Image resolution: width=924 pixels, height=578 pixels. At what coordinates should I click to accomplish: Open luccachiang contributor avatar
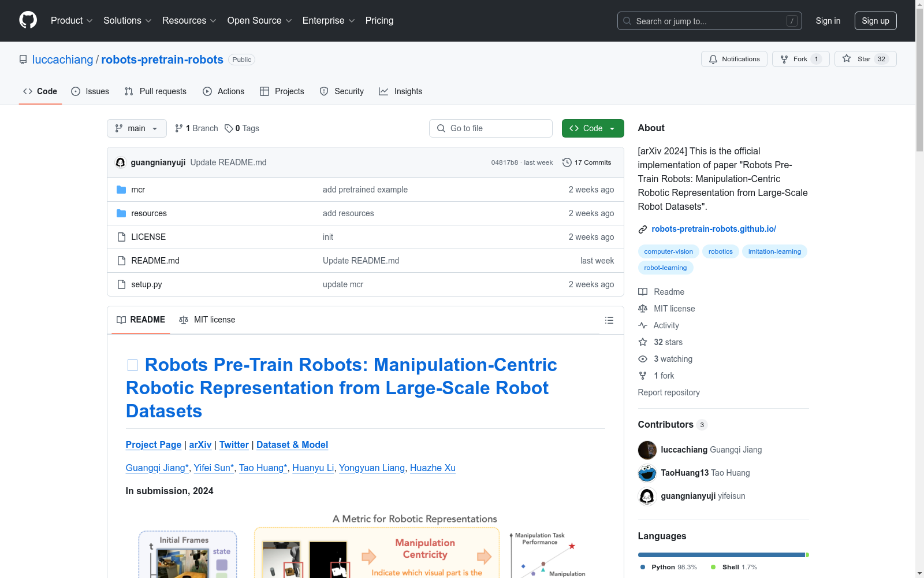tap(647, 450)
